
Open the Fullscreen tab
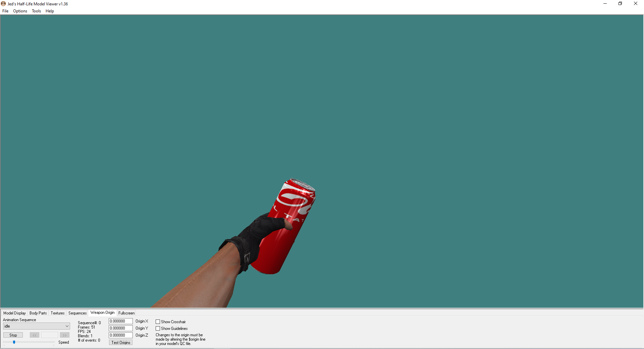(126, 313)
